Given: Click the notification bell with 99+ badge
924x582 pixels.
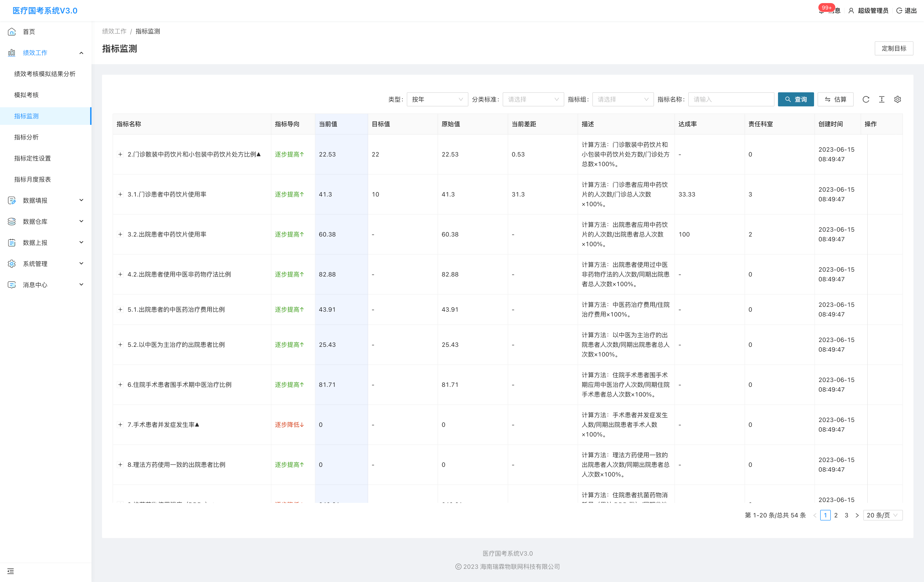Looking at the screenshot, I should tap(822, 11).
